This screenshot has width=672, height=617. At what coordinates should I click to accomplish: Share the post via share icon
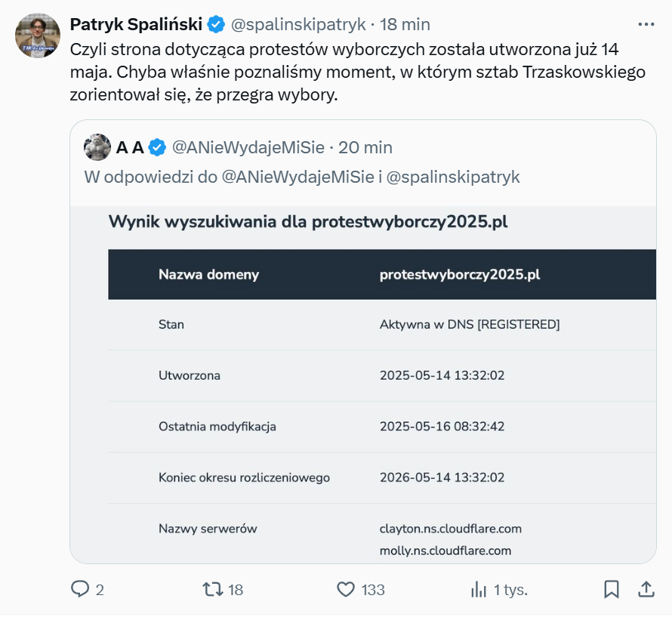646,589
